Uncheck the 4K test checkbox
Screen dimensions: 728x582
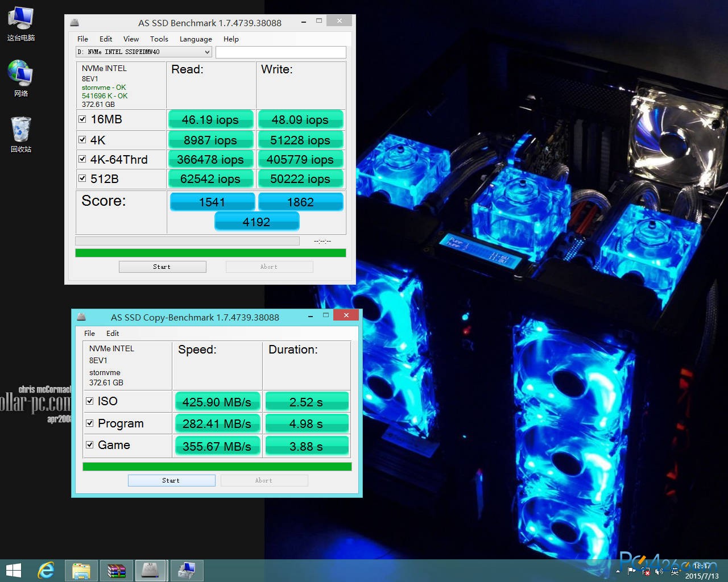point(82,140)
